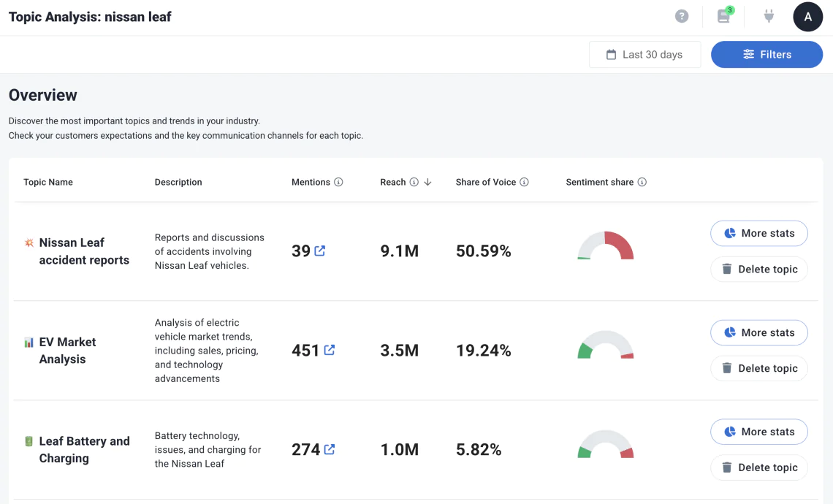The height and width of the screenshot is (504, 833).
Task: Delete the EV Market Analysis topic
Action: [x=758, y=369]
